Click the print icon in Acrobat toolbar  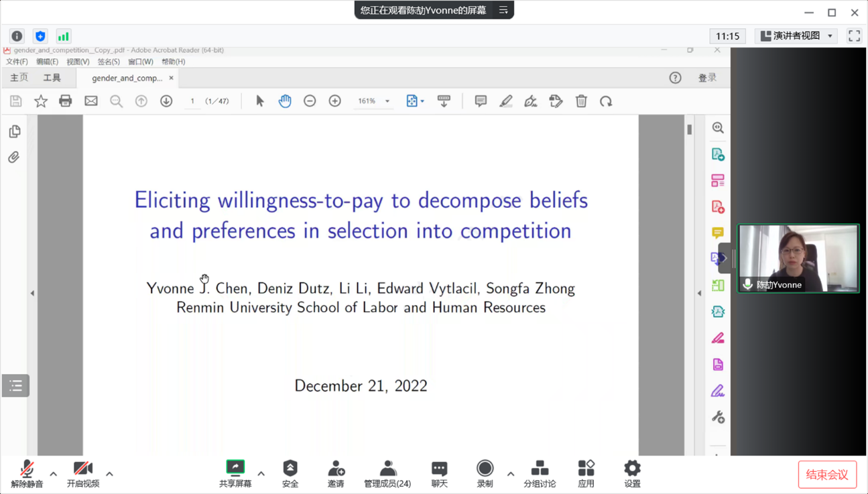click(65, 101)
